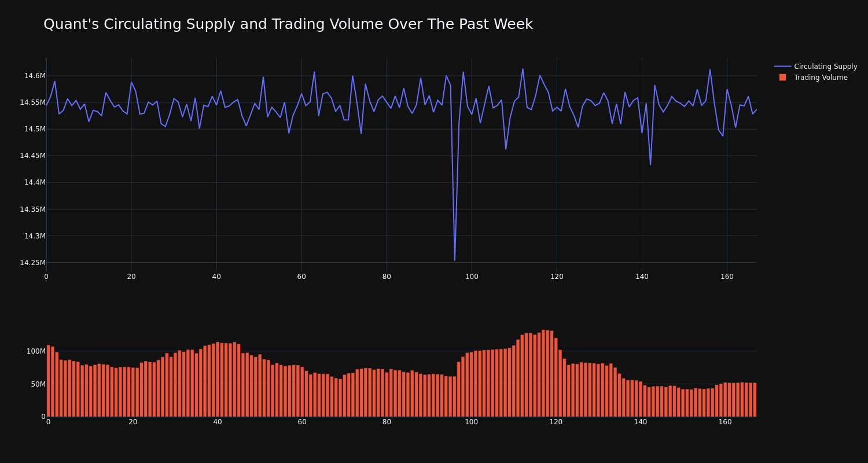The width and height of the screenshot is (868, 463).
Task: Click the last volume bar at right end
Action: click(755, 399)
